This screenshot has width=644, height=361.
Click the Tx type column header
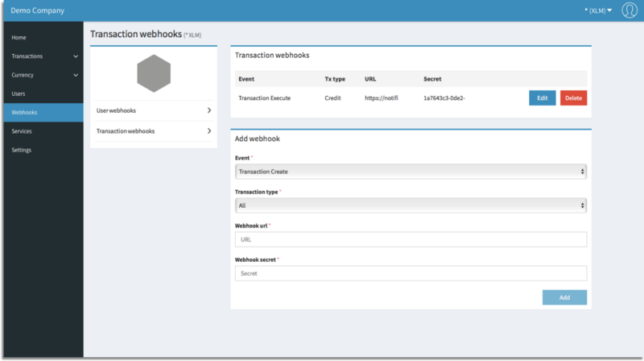[335, 79]
